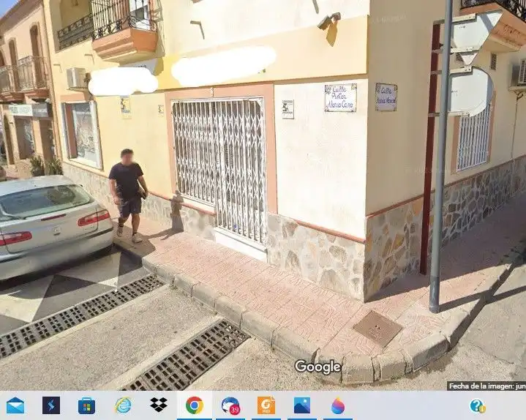
Task: Open the colorful droplet app icon
Action: click(x=338, y=405)
